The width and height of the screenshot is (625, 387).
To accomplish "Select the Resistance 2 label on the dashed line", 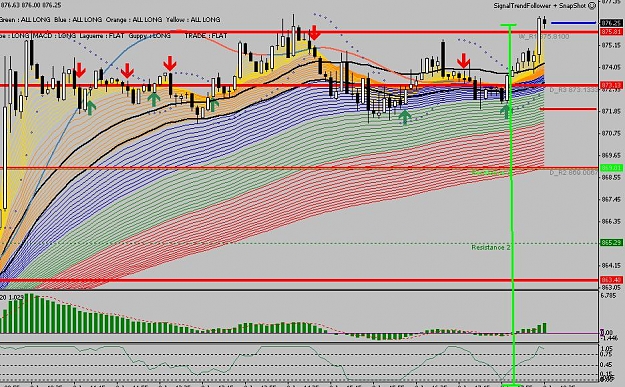I will [x=491, y=248].
